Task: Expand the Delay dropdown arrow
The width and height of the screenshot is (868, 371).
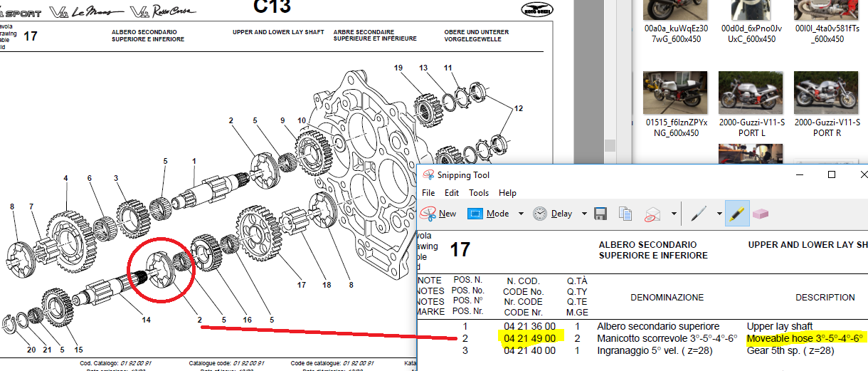Action: click(x=584, y=214)
